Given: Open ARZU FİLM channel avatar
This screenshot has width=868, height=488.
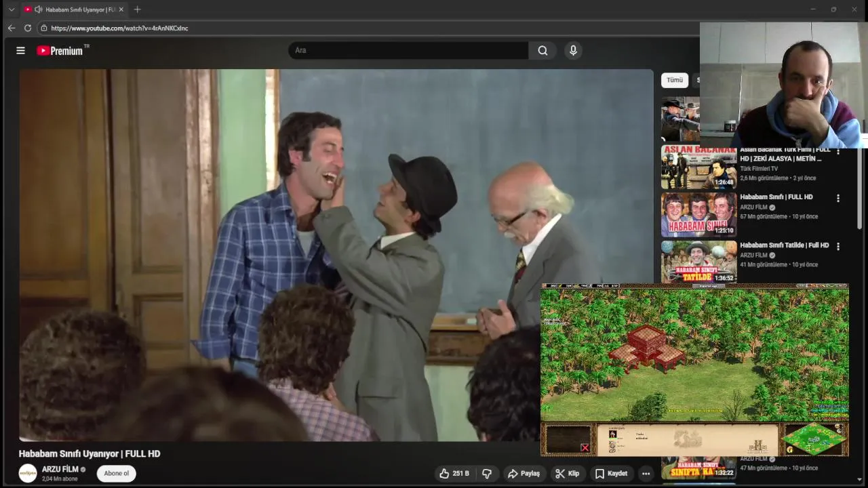Looking at the screenshot, I should tap(28, 473).
